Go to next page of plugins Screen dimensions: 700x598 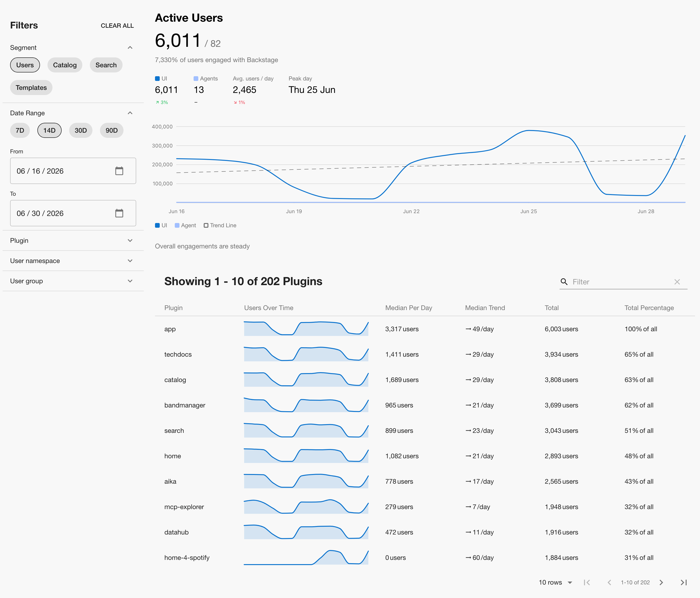pyautogui.click(x=661, y=582)
